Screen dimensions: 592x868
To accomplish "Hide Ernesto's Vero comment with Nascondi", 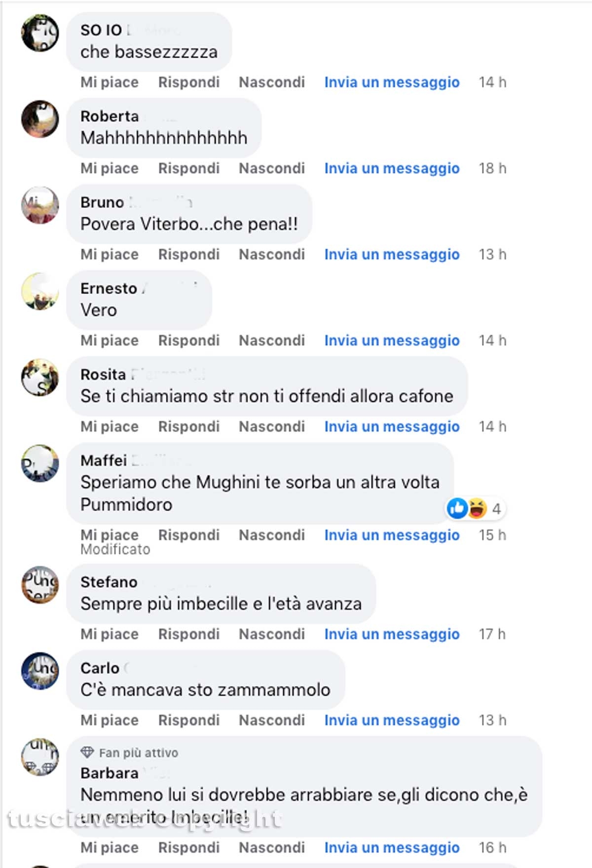I will (272, 340).
